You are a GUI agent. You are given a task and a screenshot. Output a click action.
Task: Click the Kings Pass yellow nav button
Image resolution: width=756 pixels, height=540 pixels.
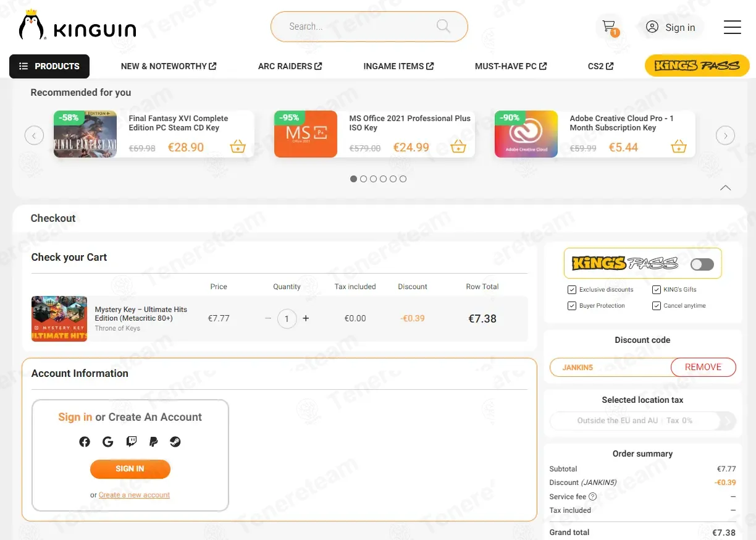coord(697,66)
